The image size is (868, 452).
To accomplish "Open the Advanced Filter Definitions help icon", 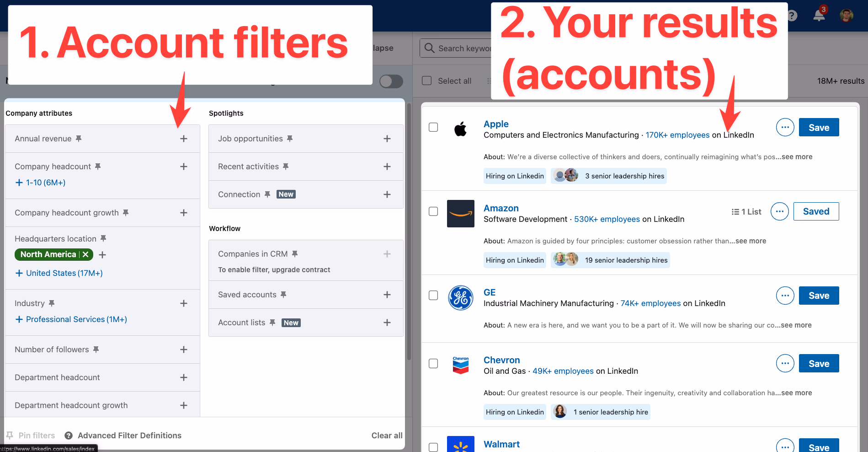I will click(69, 436).
